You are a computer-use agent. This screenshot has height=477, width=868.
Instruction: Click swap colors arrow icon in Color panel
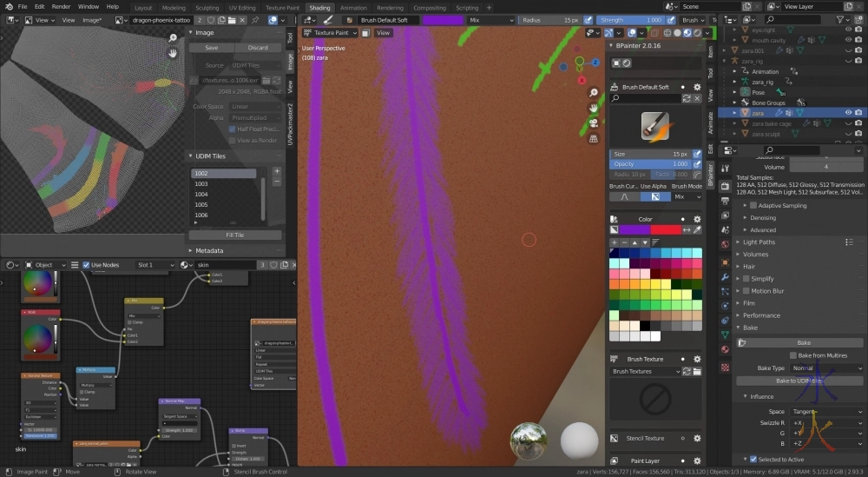687,229
